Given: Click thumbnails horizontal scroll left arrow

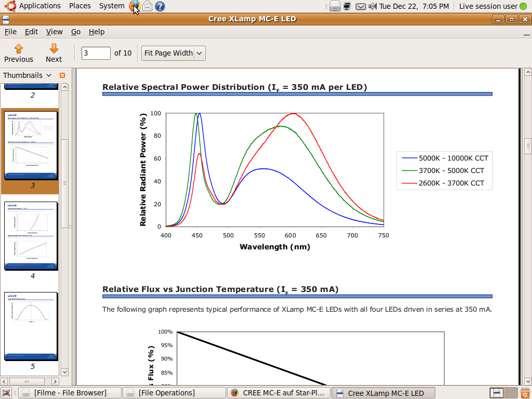Looking at the screenshot, I should [x=4, y=381].
